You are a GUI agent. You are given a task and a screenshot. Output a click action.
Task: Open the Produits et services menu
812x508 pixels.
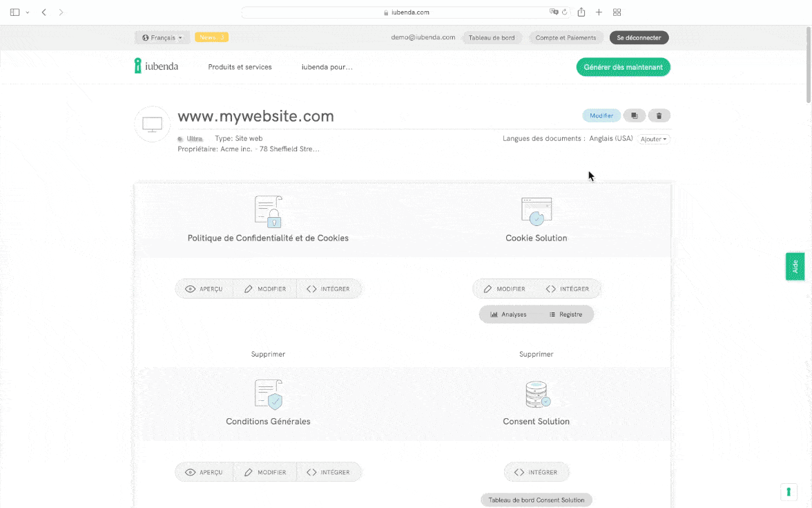click(x=240, y=67)
